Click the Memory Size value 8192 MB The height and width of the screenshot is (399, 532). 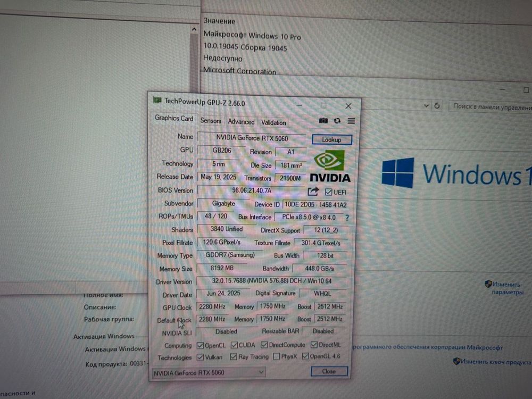221,268
